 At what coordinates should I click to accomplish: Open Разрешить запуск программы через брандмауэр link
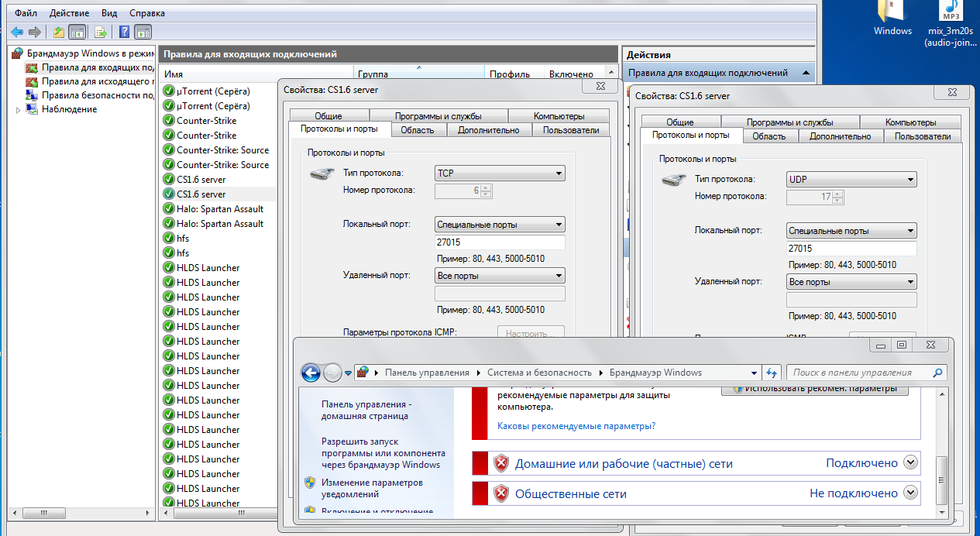point(383,453)
